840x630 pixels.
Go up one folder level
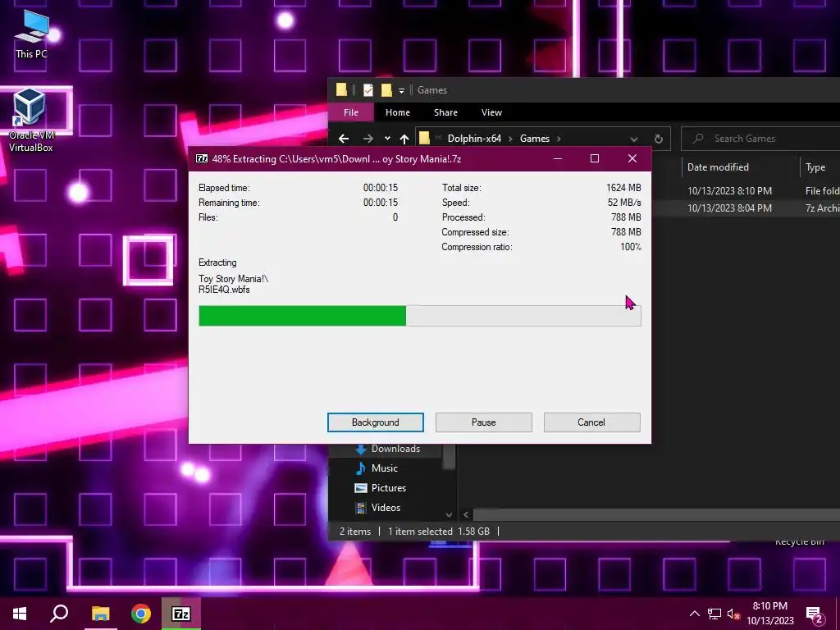404,139
